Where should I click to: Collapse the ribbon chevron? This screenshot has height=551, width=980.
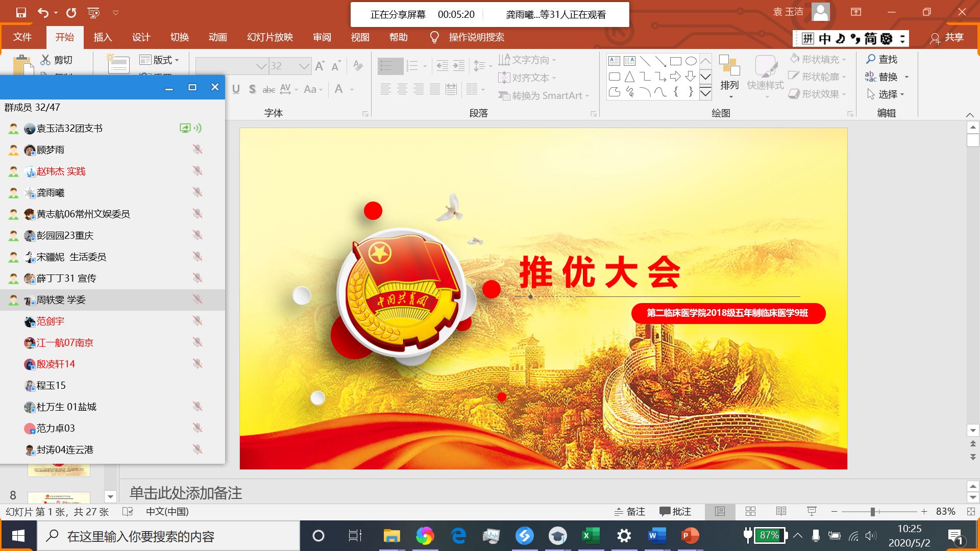[x=970, y=115]
